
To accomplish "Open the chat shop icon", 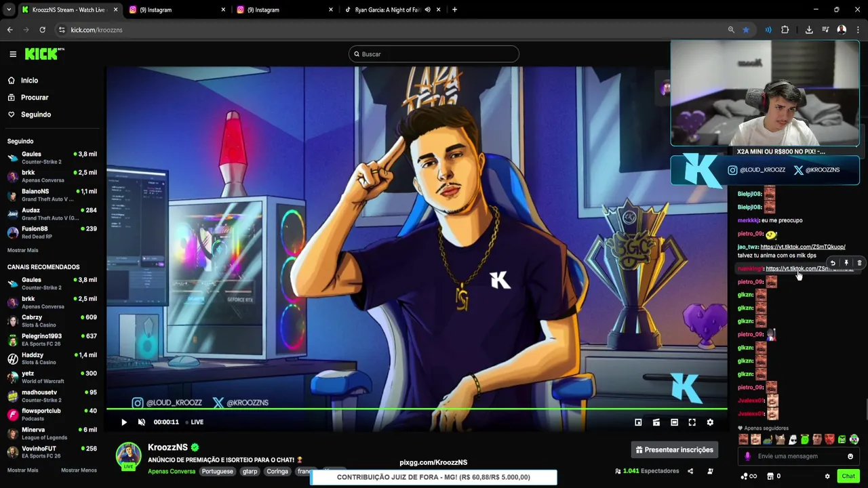I will coord(770,476).
